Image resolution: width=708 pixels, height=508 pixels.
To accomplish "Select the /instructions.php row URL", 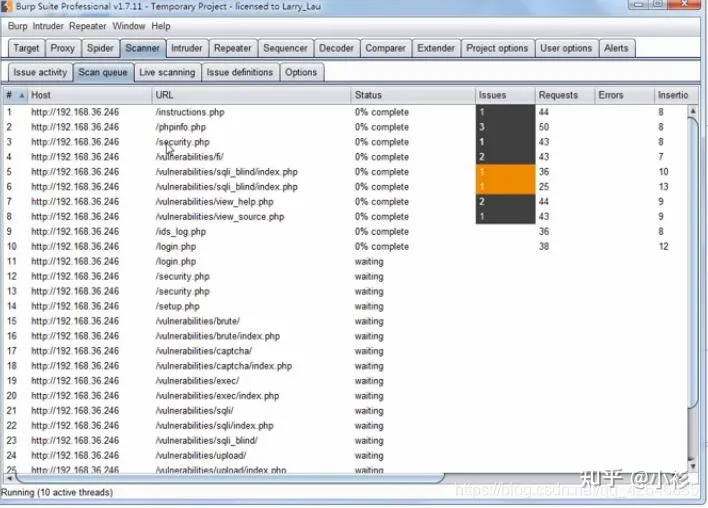I will coord(190,112).
